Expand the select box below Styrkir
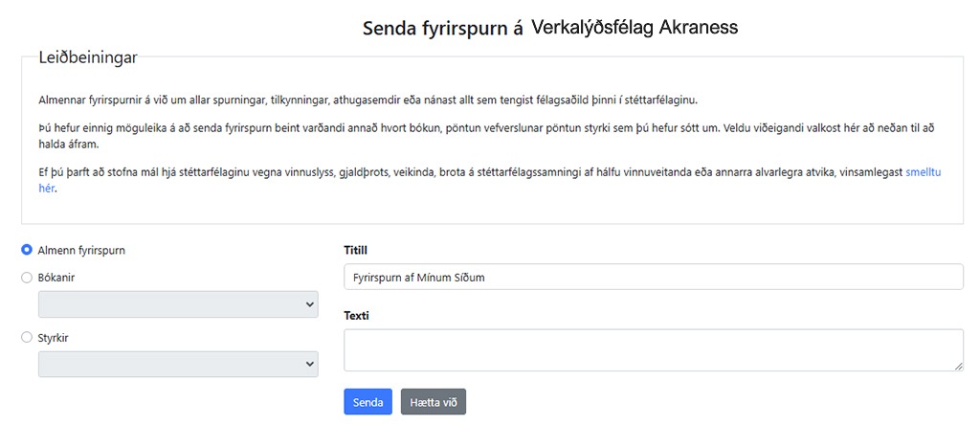Image resolution: width=980 pixels, height=425 pixels. pyautogui.click(x=177, y=364)
